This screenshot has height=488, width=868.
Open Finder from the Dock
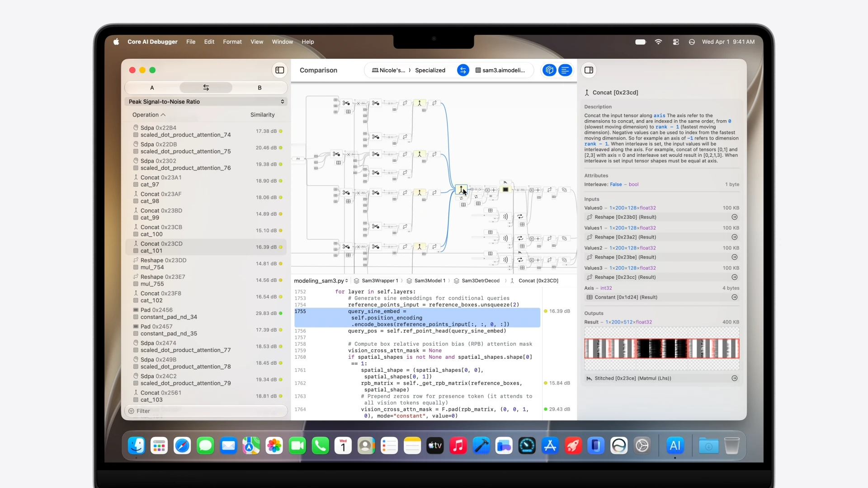(x=136, y=446)
